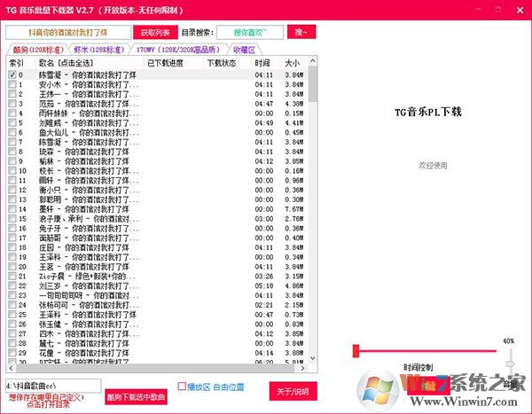Screen dimensions: 532x414
Task: Open the 收藏区 favorites tab
Action: (245, 50)
